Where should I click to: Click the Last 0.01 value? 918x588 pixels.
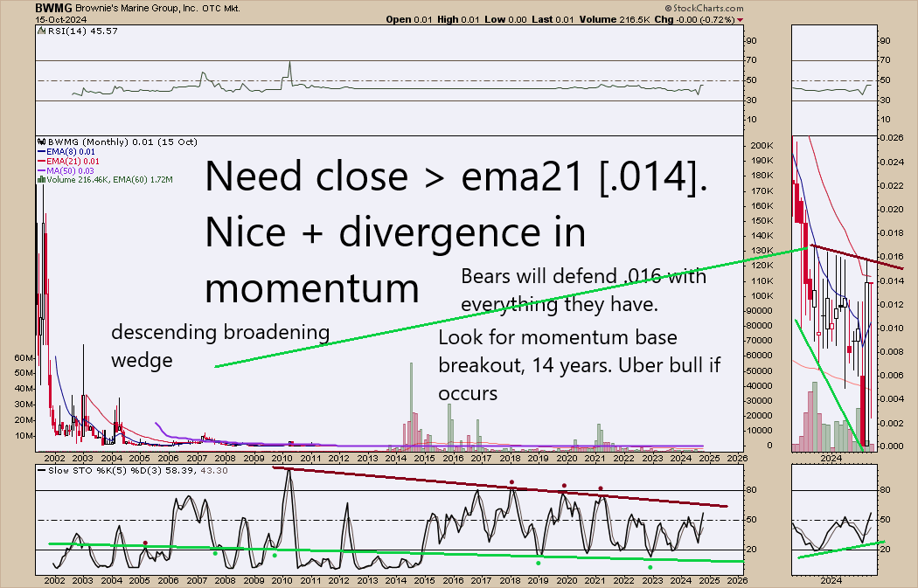pos(553,19)
